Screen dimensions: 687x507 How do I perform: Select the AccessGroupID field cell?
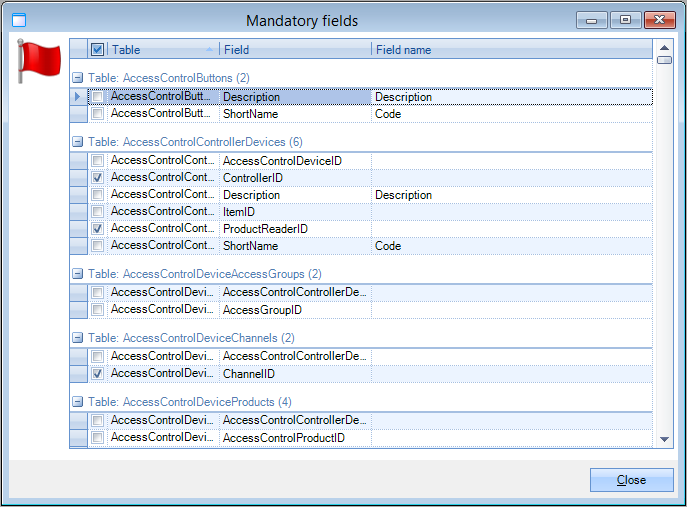coord(295,310)
